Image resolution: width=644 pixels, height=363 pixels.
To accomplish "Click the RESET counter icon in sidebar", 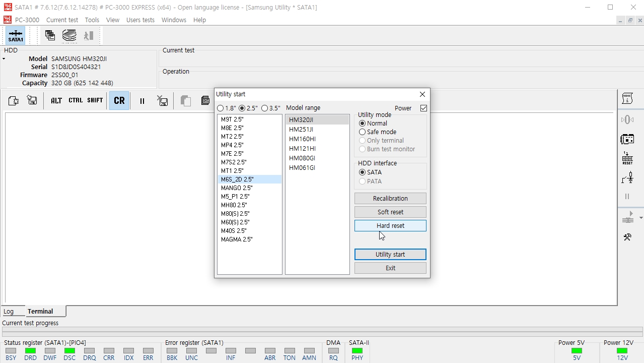I will [627, 158].
